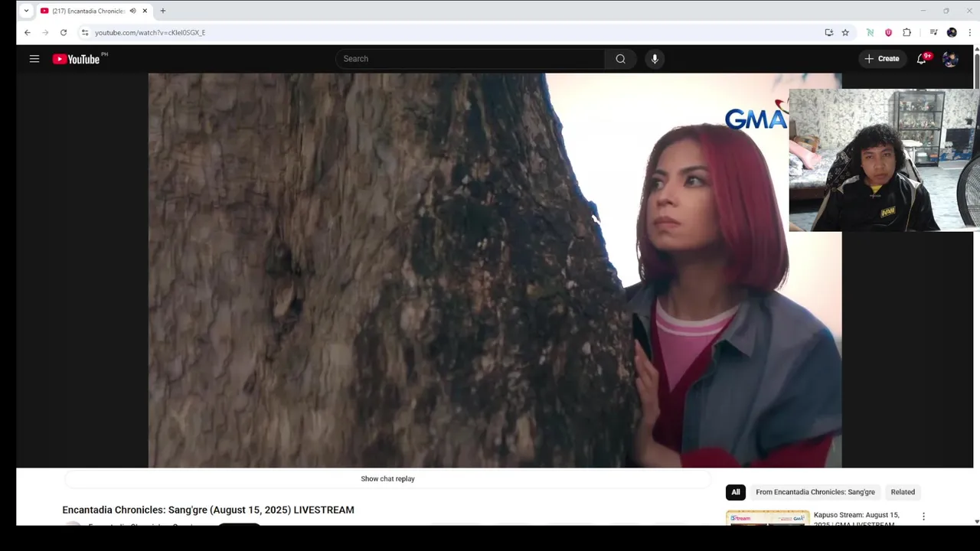
Task: Open the tab search dropdown arrow
Action: 26,11
